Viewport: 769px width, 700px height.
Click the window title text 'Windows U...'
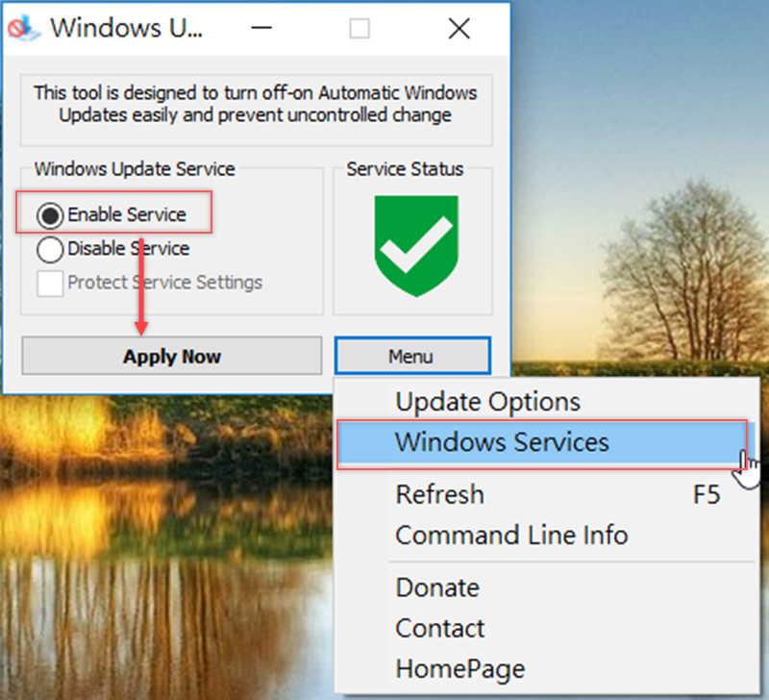pos(127,28)
